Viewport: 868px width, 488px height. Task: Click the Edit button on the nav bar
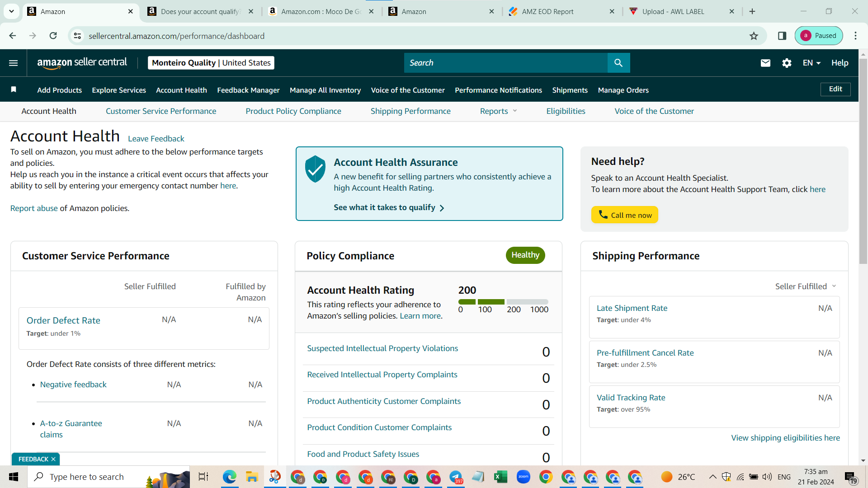[x=835, y=89]
